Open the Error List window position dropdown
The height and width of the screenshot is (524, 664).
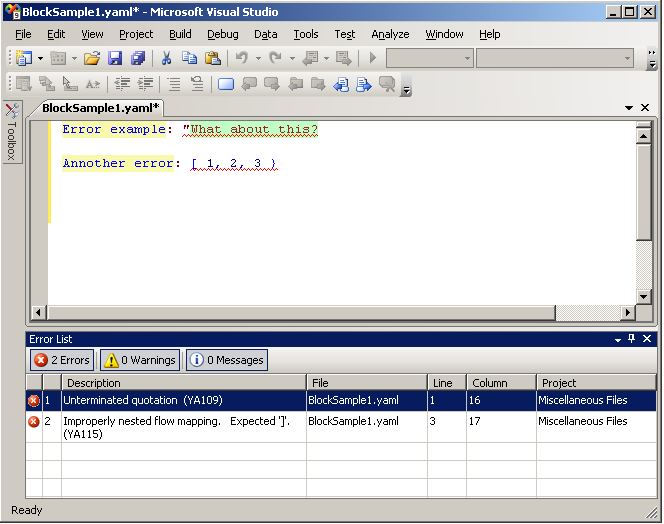pyautogui.click(x=618, y=339)
